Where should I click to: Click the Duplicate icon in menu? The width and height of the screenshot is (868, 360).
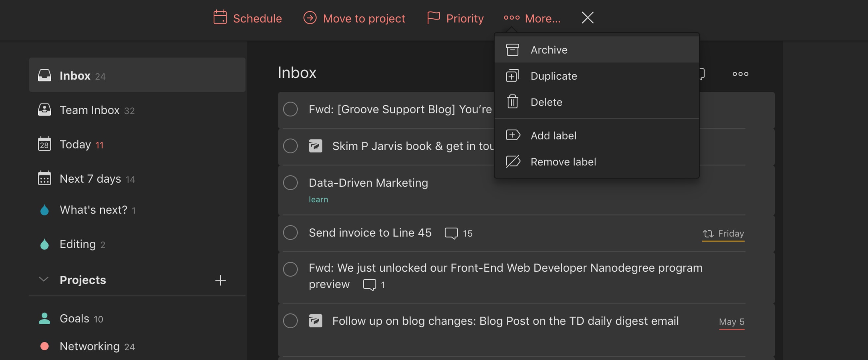[512, 76]
